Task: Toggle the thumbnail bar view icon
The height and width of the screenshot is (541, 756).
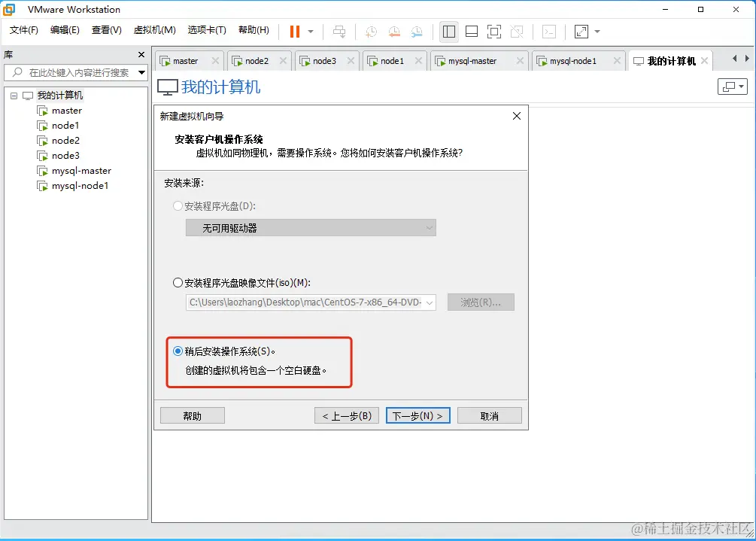Action: 472,32
